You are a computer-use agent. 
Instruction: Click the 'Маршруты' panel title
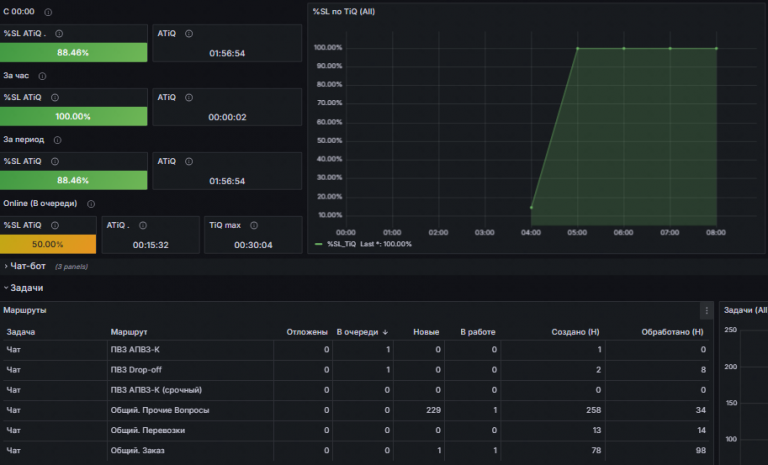(24, 310)
